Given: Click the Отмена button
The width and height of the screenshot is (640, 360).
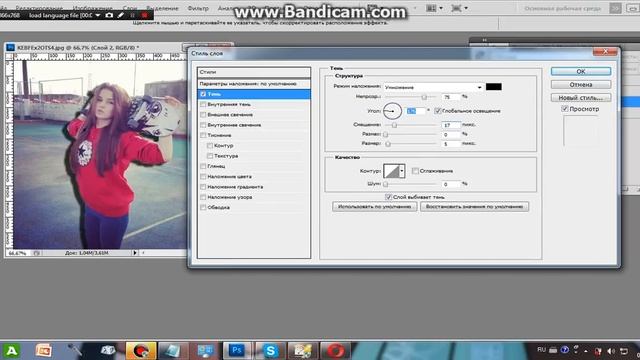Looking at the screenshot, I should (x=581, y=84).
